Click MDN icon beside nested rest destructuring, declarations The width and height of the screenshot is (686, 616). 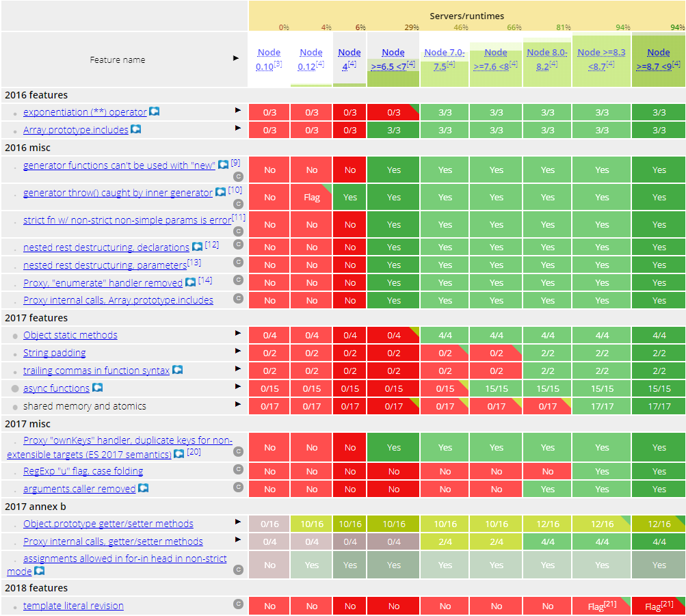[197, 247]
